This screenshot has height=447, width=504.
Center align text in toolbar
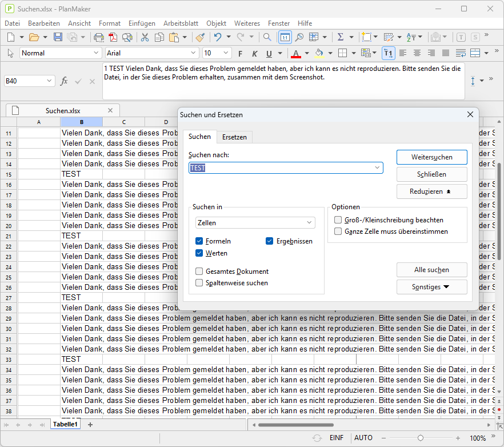[x=417, y=53]
